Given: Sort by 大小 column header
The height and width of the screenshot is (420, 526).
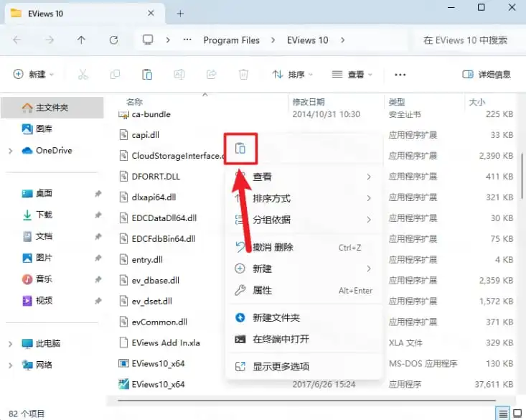Looking at the screenshot, I should pyautogui.click(x=477, y=102).
